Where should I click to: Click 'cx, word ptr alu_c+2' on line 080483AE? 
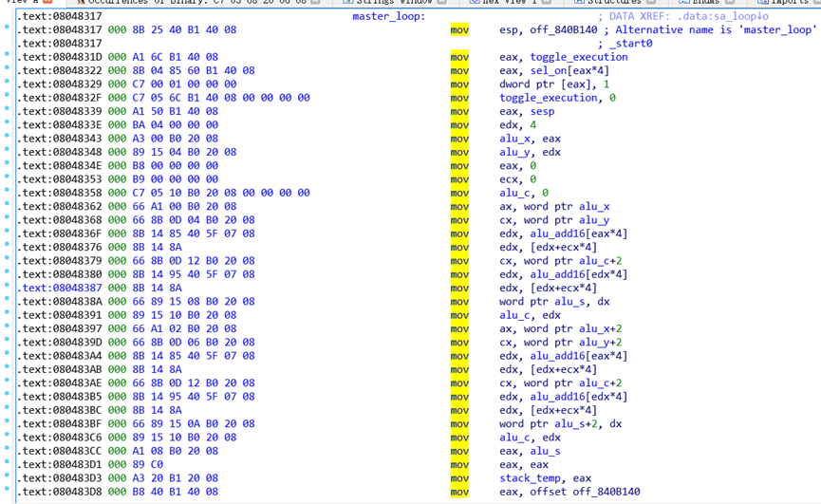(560, 383)
